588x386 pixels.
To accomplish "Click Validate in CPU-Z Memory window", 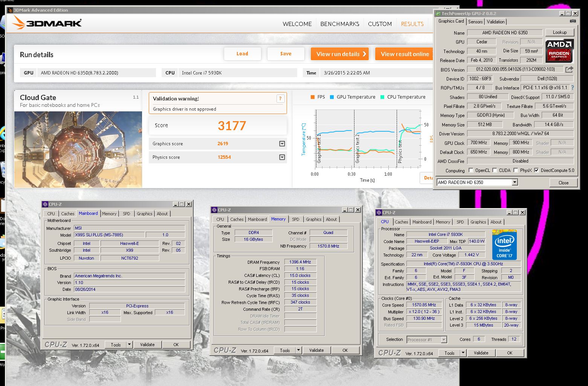I will pos(316,350).
